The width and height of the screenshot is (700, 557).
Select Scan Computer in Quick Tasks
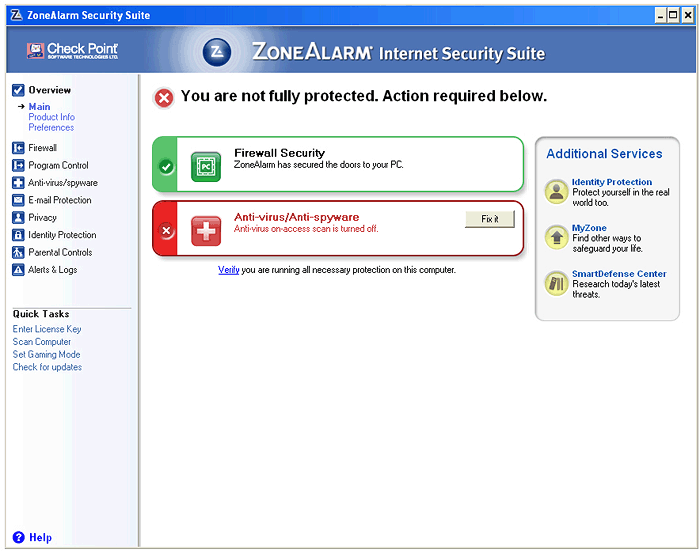tap(42, 342)
